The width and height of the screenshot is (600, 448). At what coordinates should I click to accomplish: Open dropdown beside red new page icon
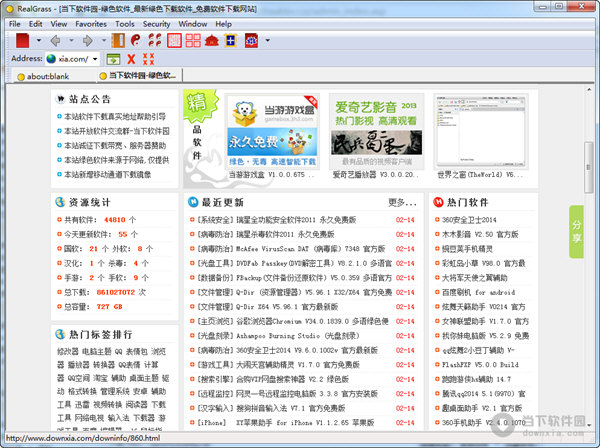pos(39,40)
